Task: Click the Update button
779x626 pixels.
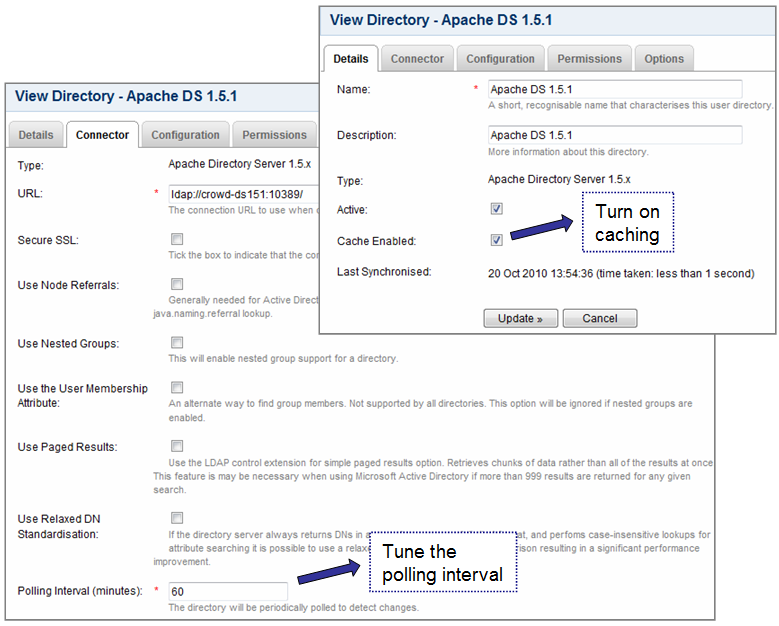Action: (x=521, y=318)
